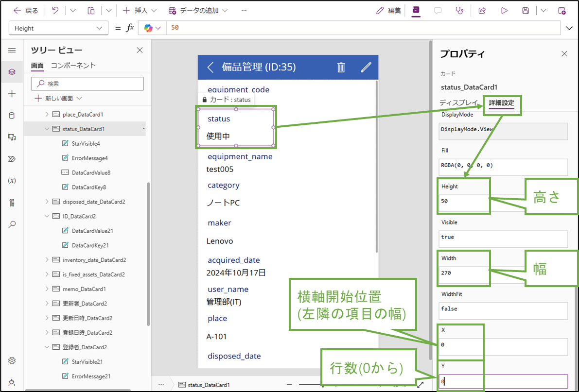
Task: Expand place_DataCard1 in tree
Action: point(47,115)
